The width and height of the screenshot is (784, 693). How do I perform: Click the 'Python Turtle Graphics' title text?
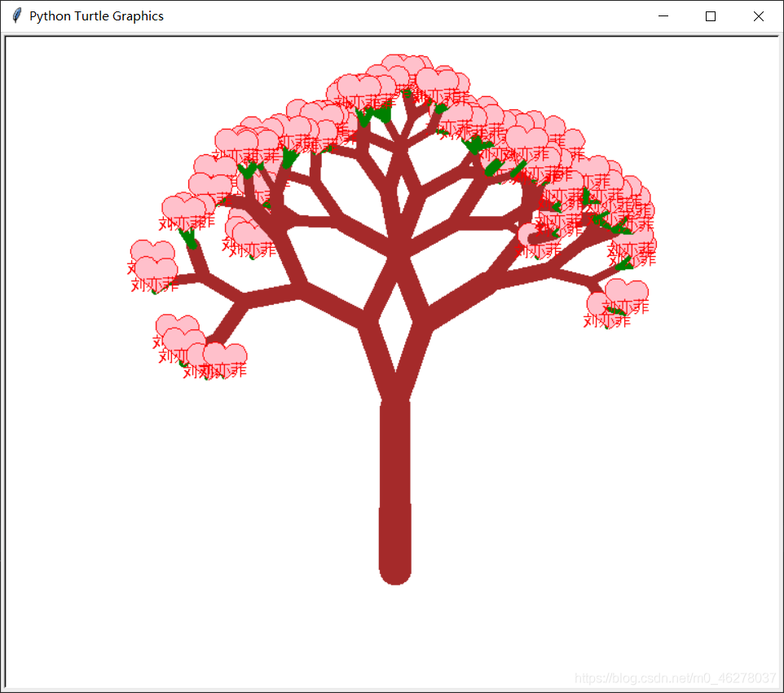tap(96, 16)
